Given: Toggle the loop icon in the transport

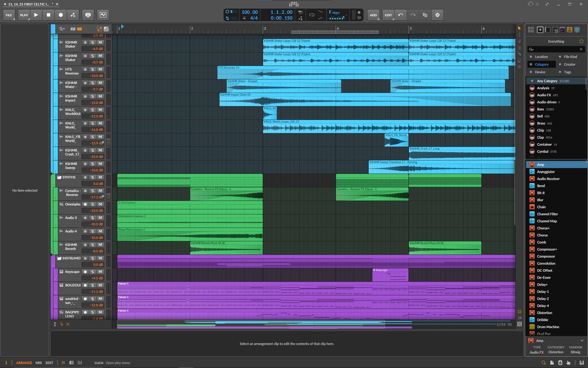Looking at the screenshot, I should point(311,15).
